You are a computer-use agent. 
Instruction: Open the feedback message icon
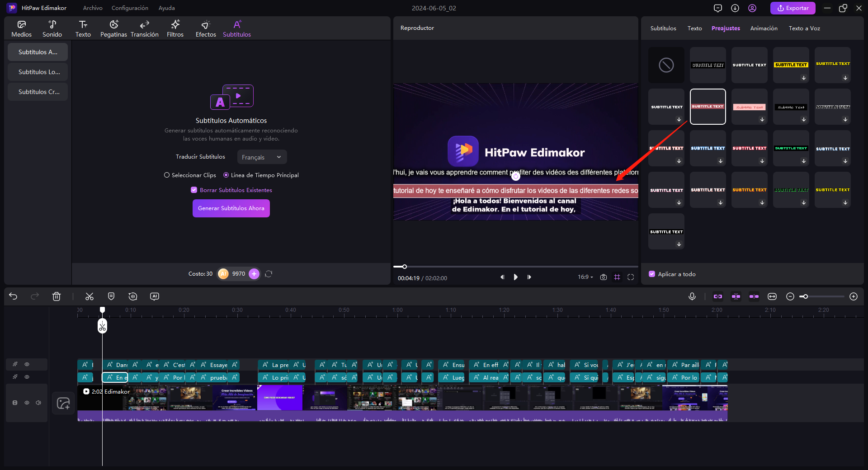point(718,8)
